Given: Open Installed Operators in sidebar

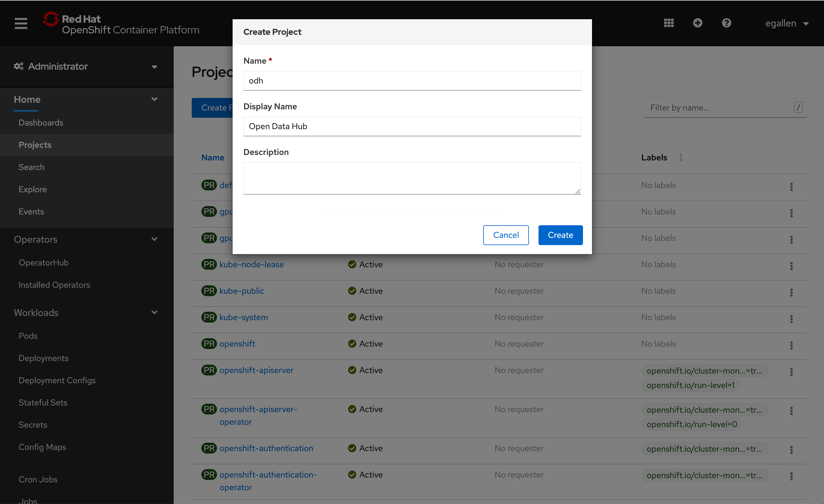Looking at the screenshot, I should [x=54, y=285].
